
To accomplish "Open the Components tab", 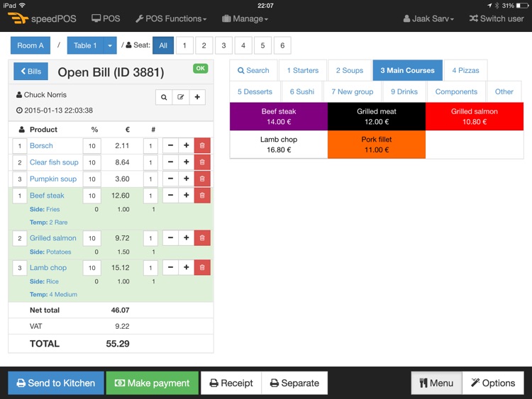I will (456, 91).
